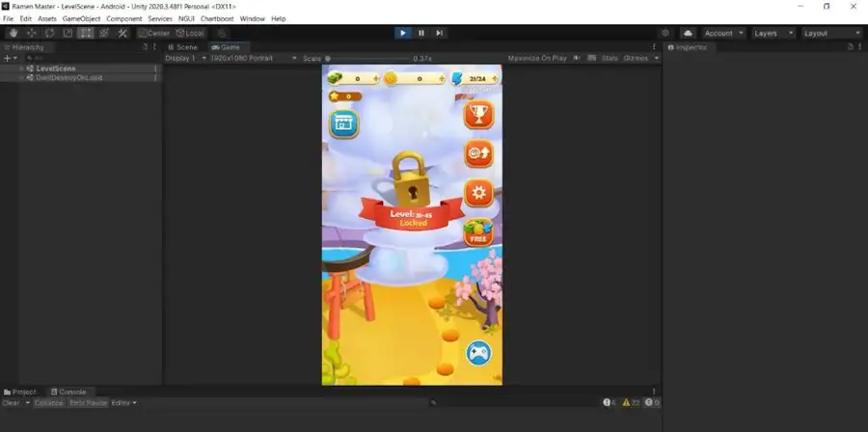Switch to the Scene tab

tap(183, 46)
